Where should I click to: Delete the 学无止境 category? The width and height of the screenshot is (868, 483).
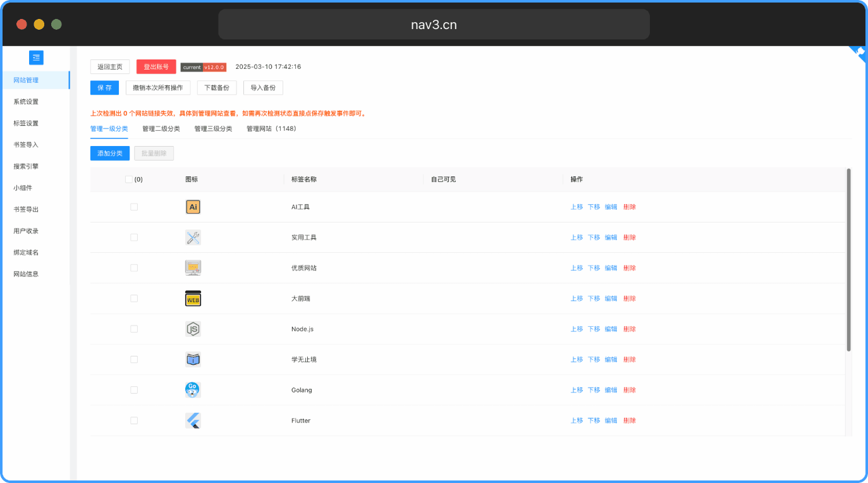(630, 360)
